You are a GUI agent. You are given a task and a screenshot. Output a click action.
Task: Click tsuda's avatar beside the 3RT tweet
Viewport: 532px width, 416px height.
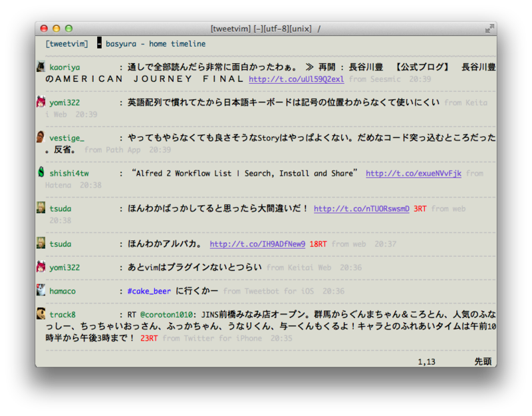point(41,208)
